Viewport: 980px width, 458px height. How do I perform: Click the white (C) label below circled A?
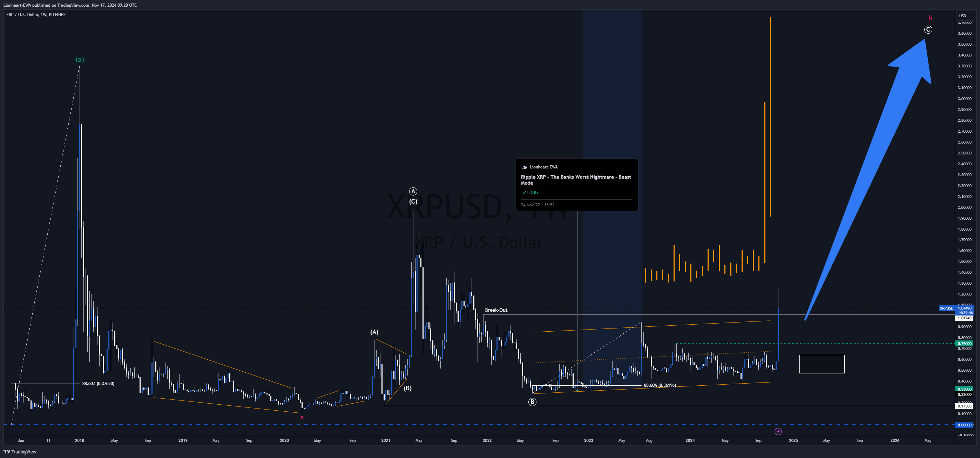click(x=413, y=201)
